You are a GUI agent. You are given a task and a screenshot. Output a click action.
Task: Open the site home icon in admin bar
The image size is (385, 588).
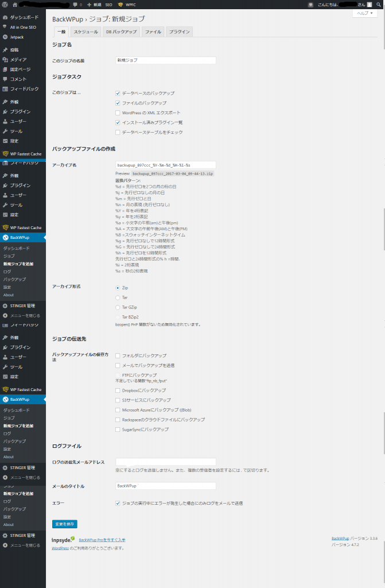click(15, 5)
